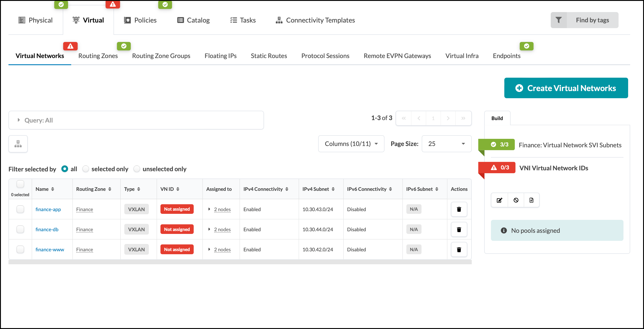The image size is (644, 329).
Task: Click the reset resource circle-slash icon
Action: 516,200
